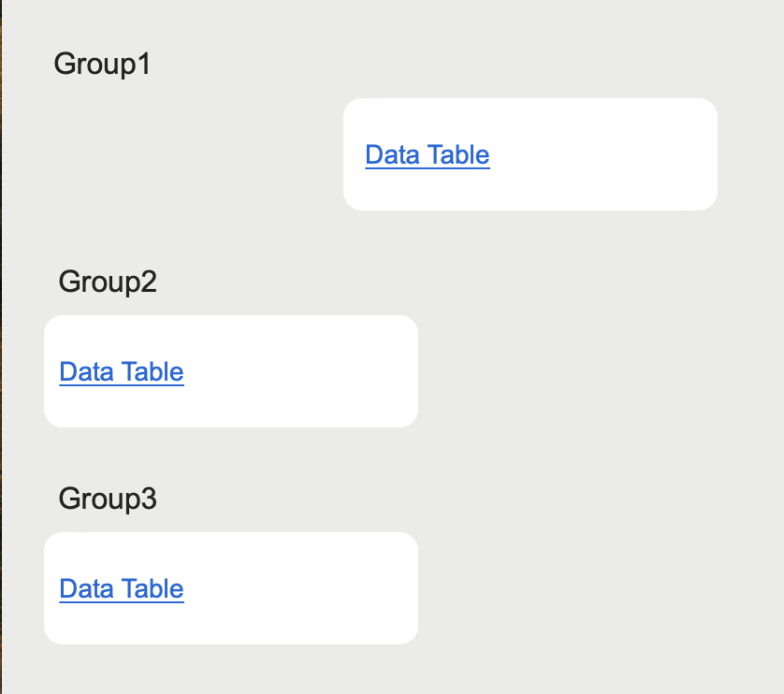Navigate to the first group's Data Table

click(x=427, y=154)
